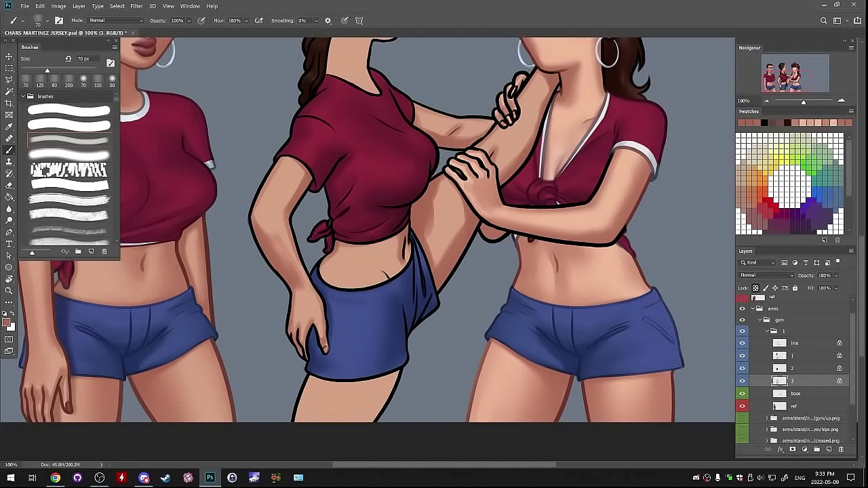Toggle Quick Mask mode

(9, 339)
